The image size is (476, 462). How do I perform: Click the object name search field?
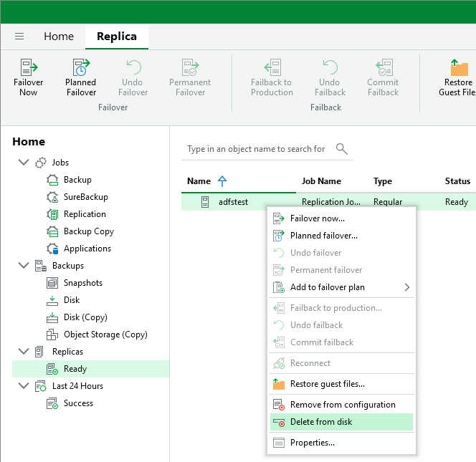pyautogui.click(x=256, y=149)
